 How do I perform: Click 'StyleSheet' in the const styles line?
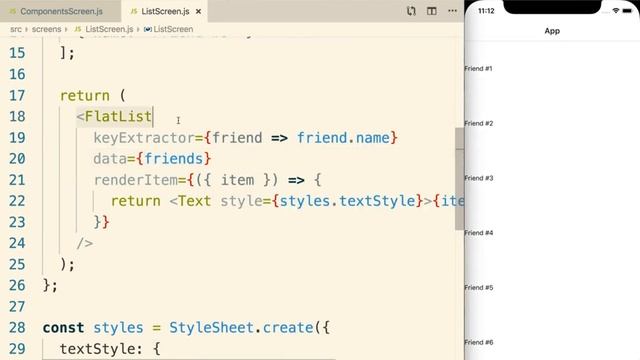coord(211,327)
